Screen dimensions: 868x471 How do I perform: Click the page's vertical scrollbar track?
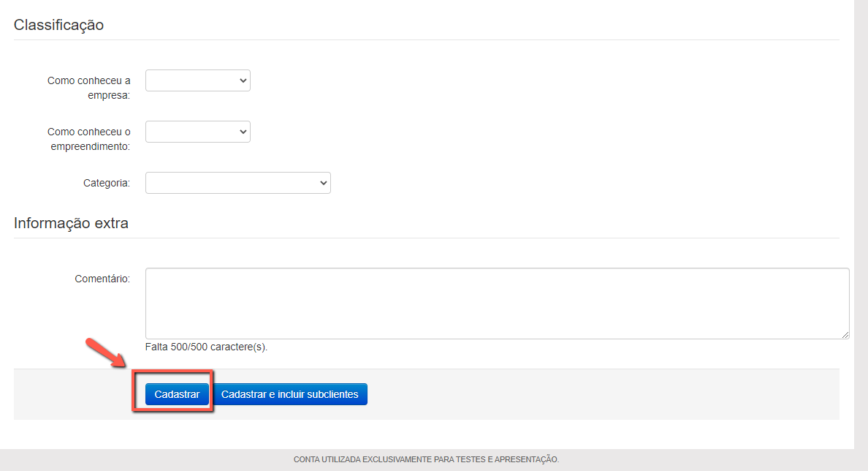(x=861, y=219)
